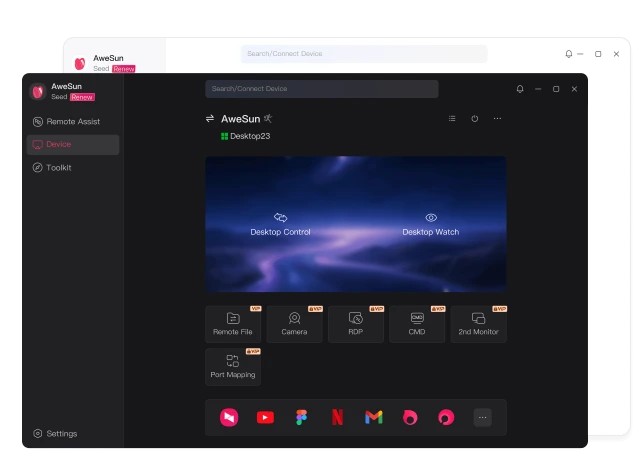This screenshot has width=640, height=474.
Task: Open the 2nd Monitor tool
Action: click(x=478, y=324)
